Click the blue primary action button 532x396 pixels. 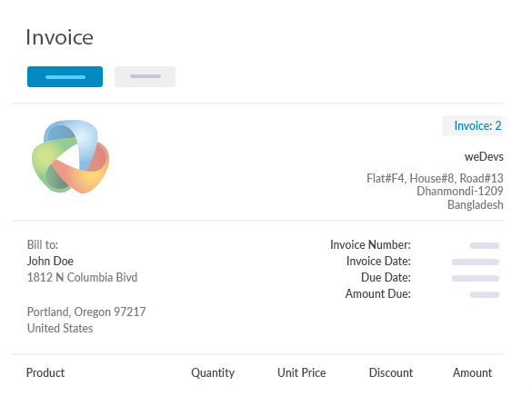tap(65, 77)
